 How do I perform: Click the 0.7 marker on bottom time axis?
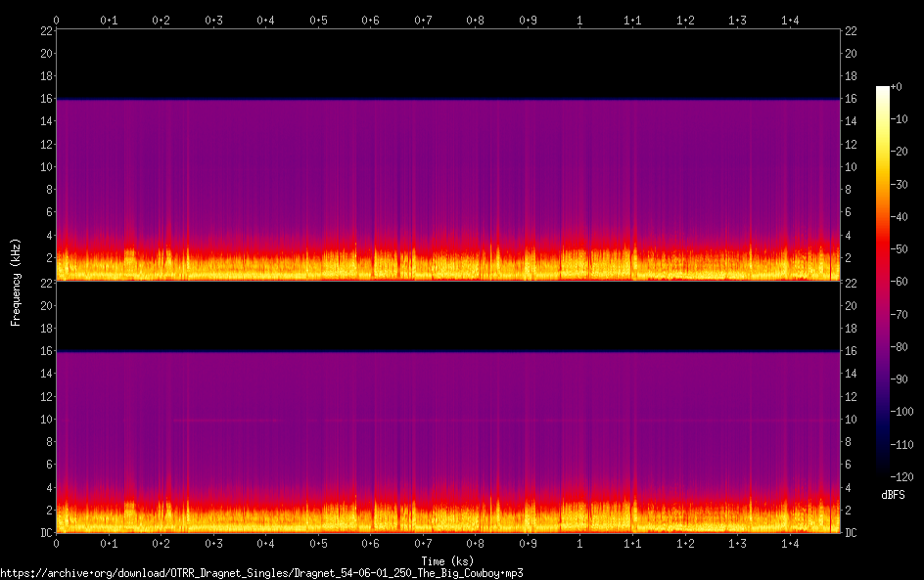click(x=423, y=543)
